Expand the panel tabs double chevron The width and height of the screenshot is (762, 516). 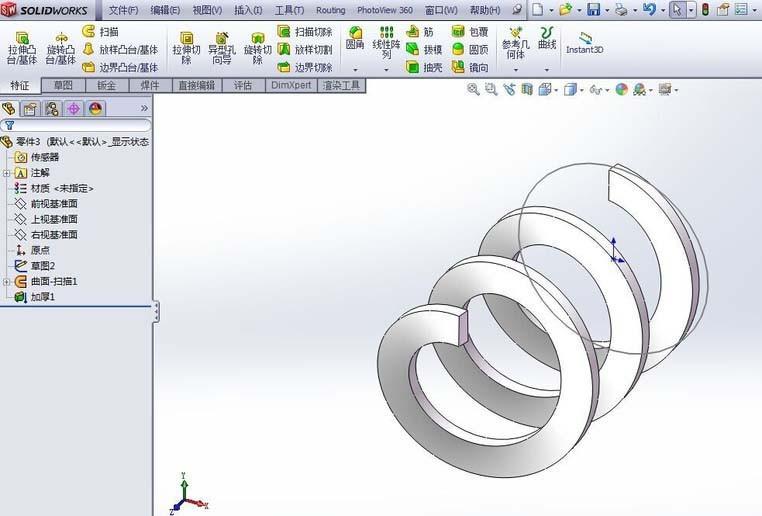click(x=144, y=108)
